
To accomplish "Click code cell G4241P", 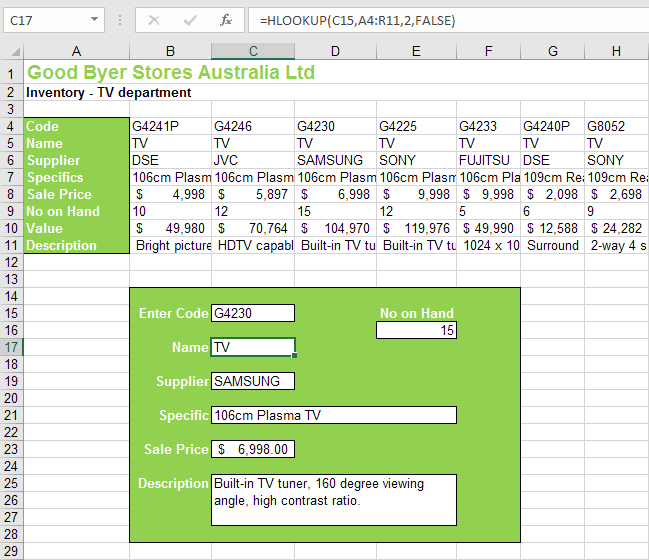I will (171, 126).
